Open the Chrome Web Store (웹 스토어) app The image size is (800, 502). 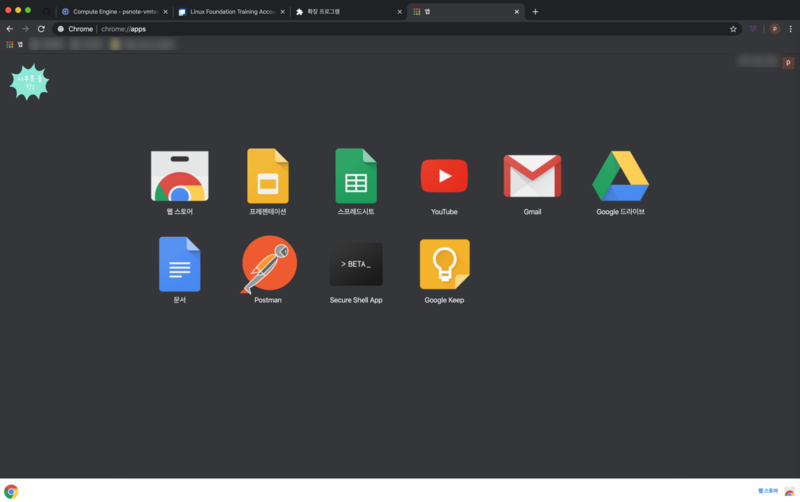click(x=180, y=176)
